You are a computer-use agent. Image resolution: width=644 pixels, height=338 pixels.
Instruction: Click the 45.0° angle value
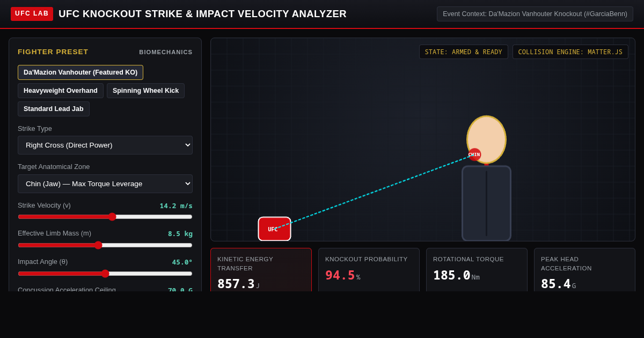pyautogui.click(x=182, y=262)
